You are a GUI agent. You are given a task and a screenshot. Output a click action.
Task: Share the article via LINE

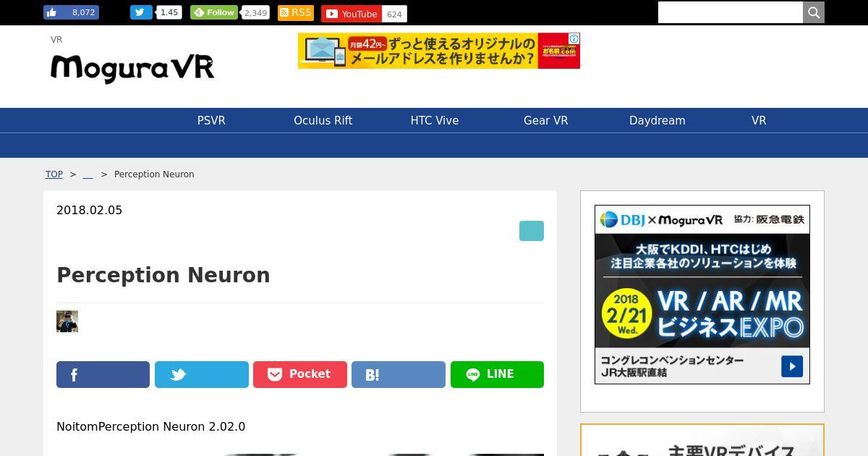(x=497, y=374)
